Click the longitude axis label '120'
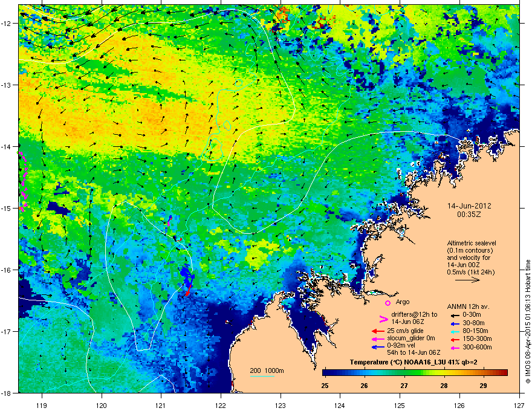 click(102, 405)
